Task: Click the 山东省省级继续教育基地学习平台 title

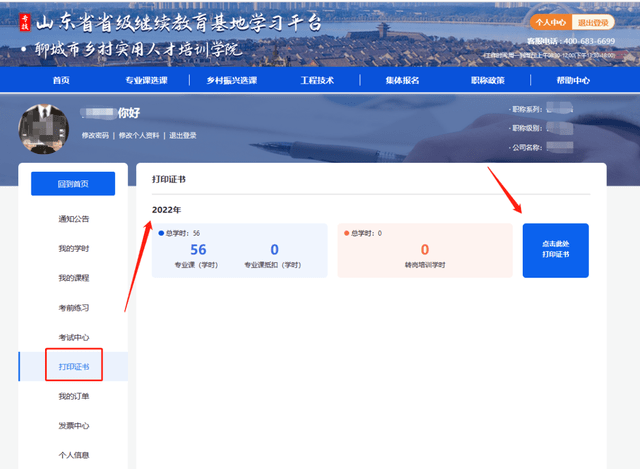Action: click(178, 22)
